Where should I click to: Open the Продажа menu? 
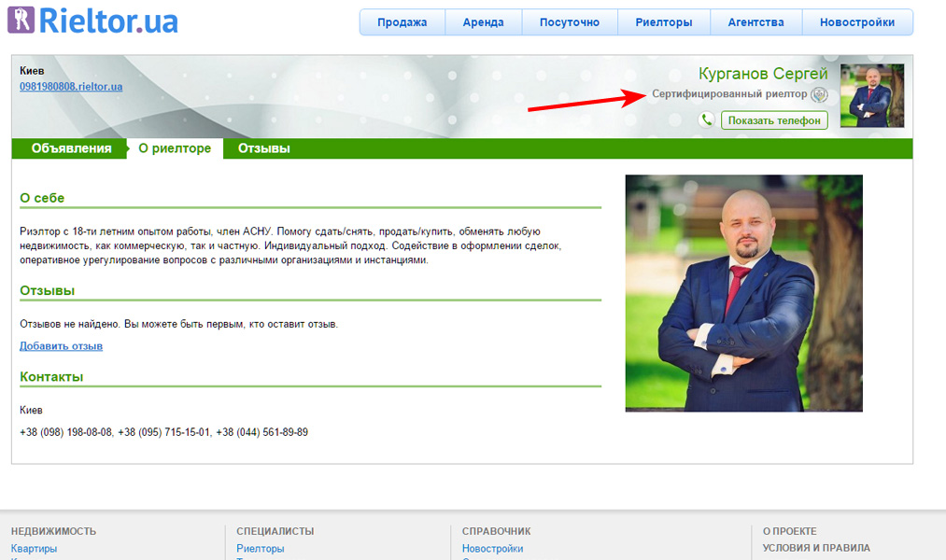402,22
